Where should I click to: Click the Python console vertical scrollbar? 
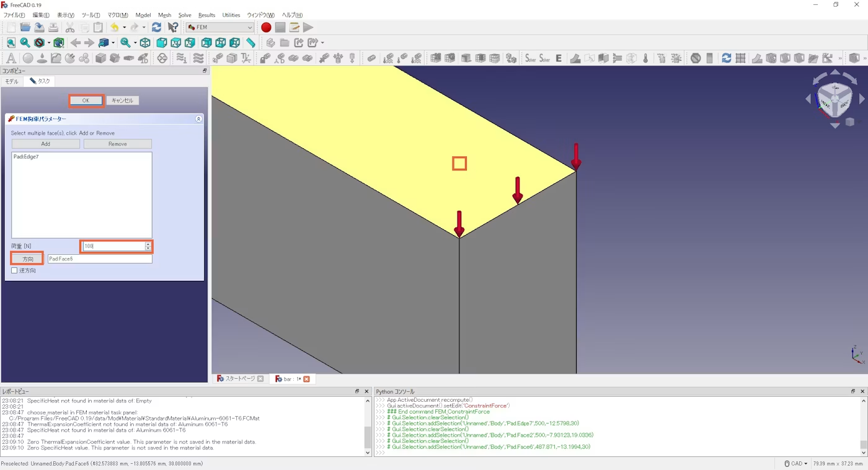[x=864, y=427]
